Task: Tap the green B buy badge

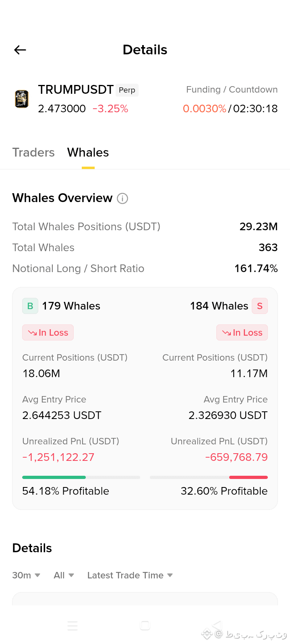Action: pos(30,306)
